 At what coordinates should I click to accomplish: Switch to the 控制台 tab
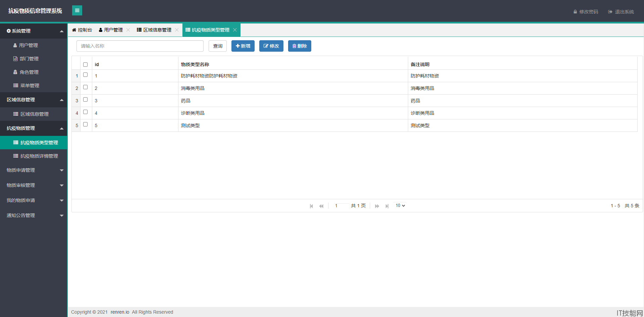82,30
